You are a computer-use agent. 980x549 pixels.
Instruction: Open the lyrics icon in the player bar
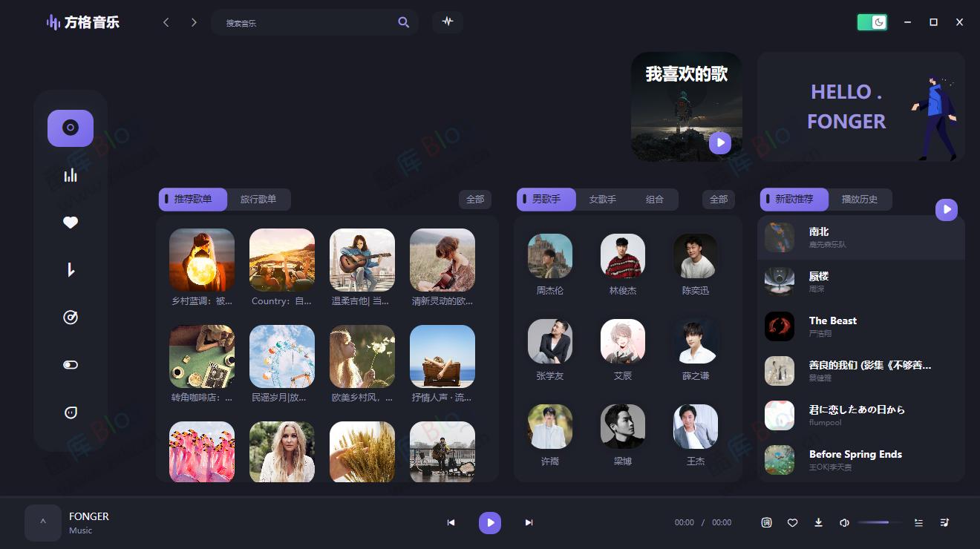pyautogui.click(x=766, y=522)
